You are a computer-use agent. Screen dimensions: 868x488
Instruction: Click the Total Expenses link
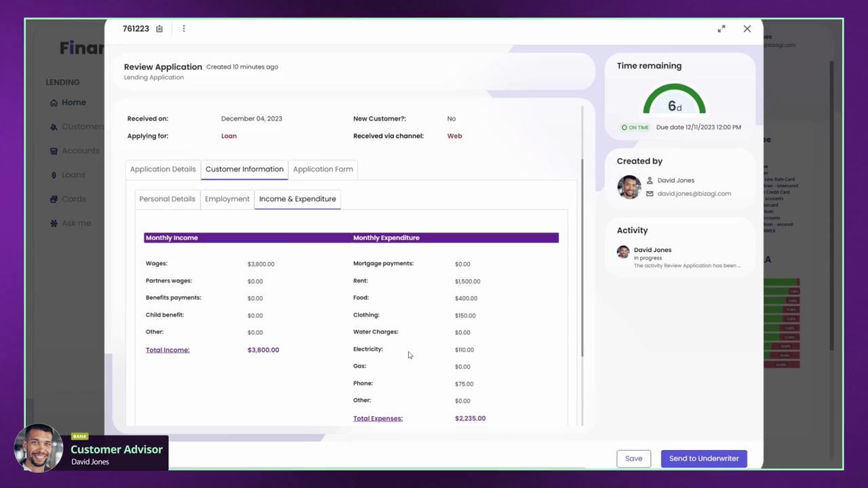click(378, 418)
